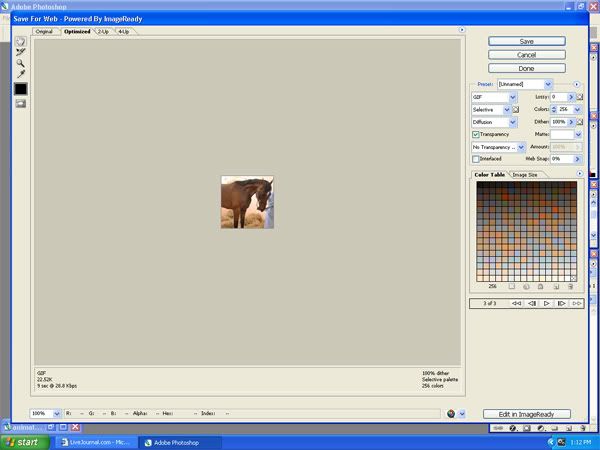Open the Diffusion dither algorithm dropdown
This screenshot has height=450, width=600.
pos(494,122)
